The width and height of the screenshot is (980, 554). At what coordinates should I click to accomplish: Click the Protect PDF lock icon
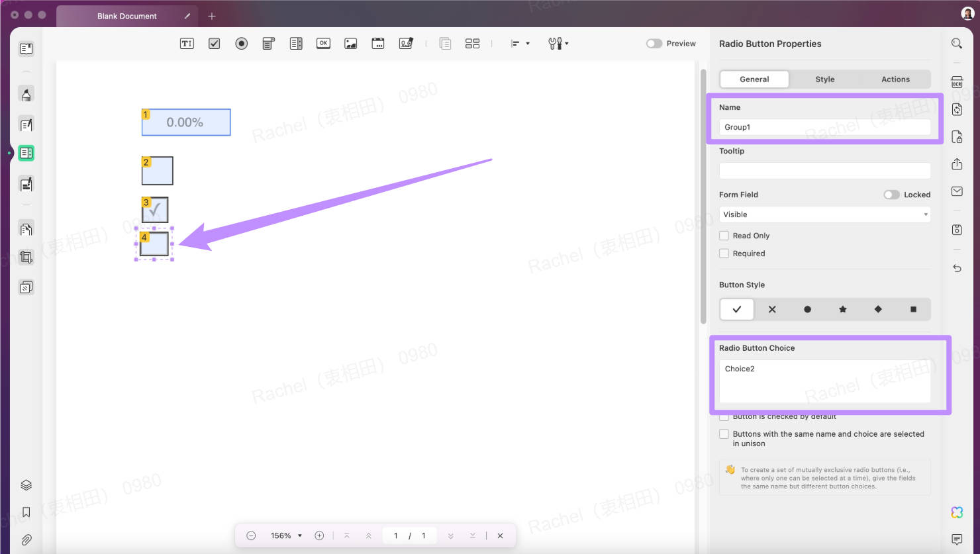(957, 136)
